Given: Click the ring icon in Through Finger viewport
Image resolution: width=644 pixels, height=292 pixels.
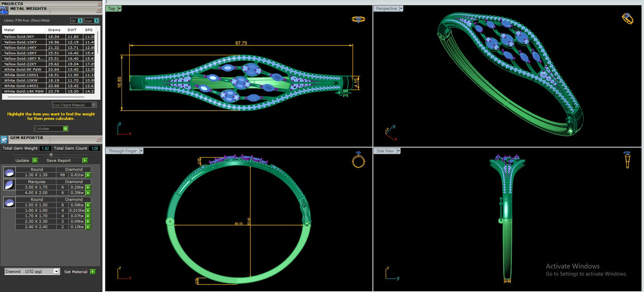Looking at the screenshot, I should point(358,160).
